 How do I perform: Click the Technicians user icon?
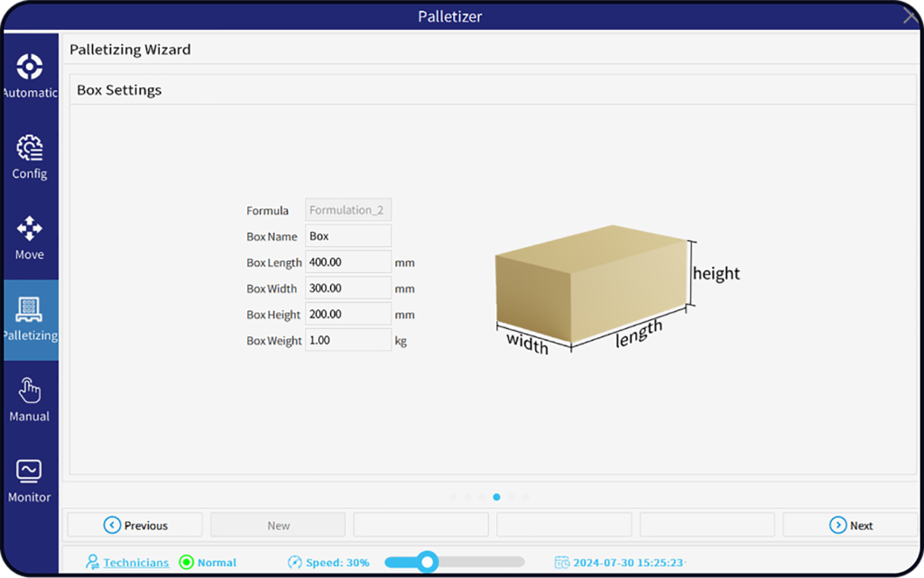tap(92, 563)
